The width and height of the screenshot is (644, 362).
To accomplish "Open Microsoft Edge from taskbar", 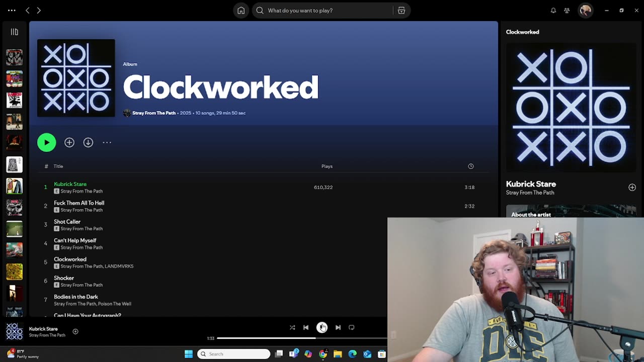I will coord(353,354).
